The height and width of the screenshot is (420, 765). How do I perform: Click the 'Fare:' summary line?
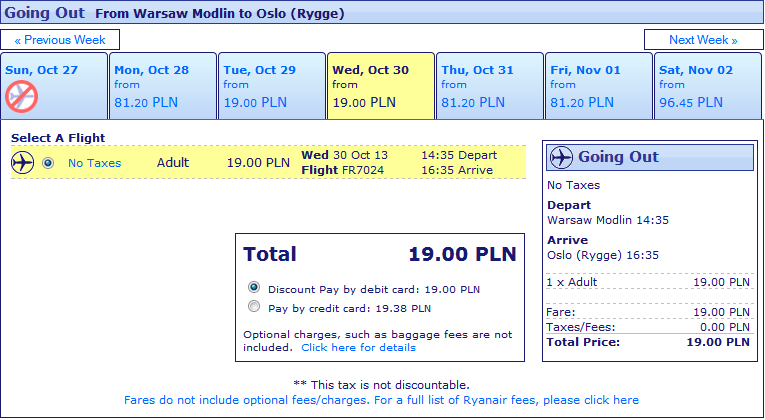click(648, 312)
